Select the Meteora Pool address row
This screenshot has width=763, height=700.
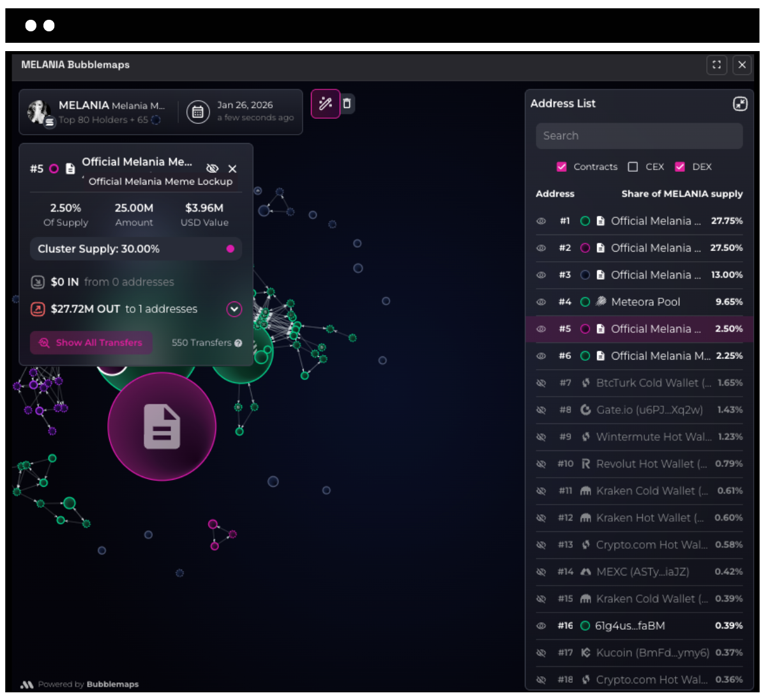pyautogui.click(x=639, y=302)
